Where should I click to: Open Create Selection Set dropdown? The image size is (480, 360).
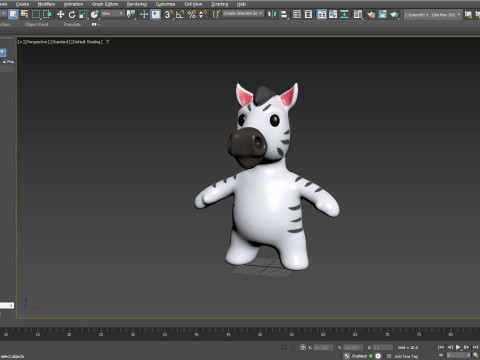243,14
